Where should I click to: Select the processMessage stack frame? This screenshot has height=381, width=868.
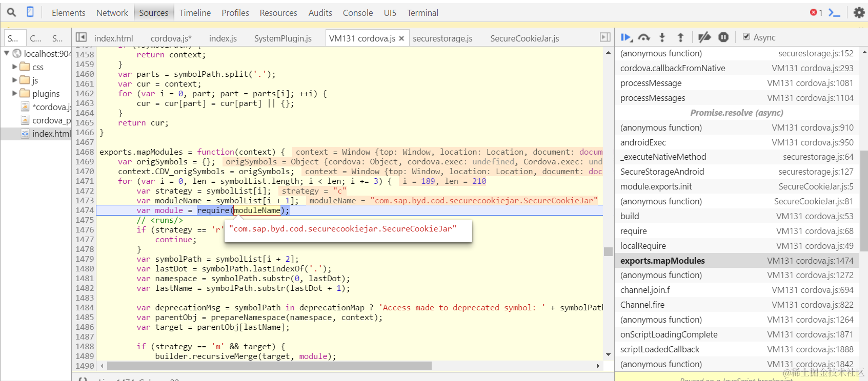pyautogui.click(x=737, y=83)
